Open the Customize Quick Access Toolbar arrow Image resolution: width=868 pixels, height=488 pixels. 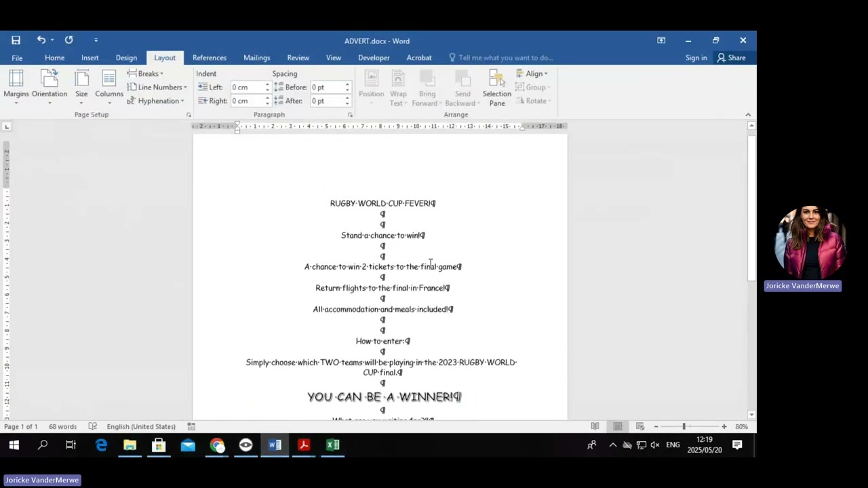click(x=96, y=41)
